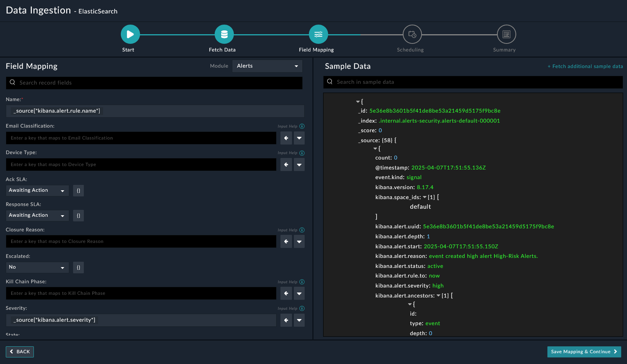The height and width of the screenshot is (364, 627).
Task: Toggle the braces expression button for Response SLA
Action: click(x=78, y=216)
